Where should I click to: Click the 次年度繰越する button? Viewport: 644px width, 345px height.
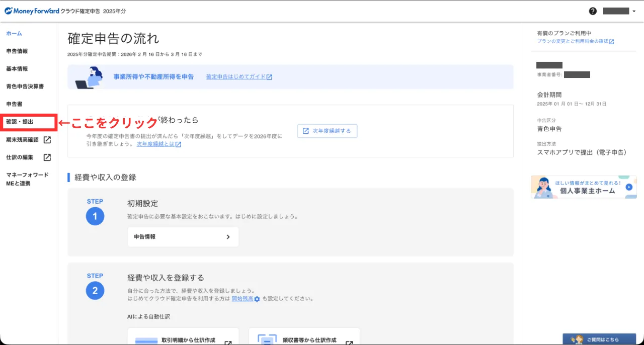pos(327,131)
